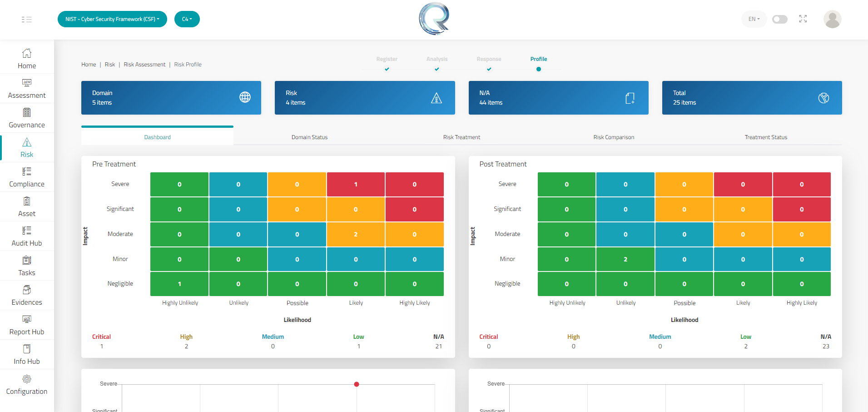Open the Evidences sidebar icon
Viewport: 868px width, 412px height.
coord(27,290)
